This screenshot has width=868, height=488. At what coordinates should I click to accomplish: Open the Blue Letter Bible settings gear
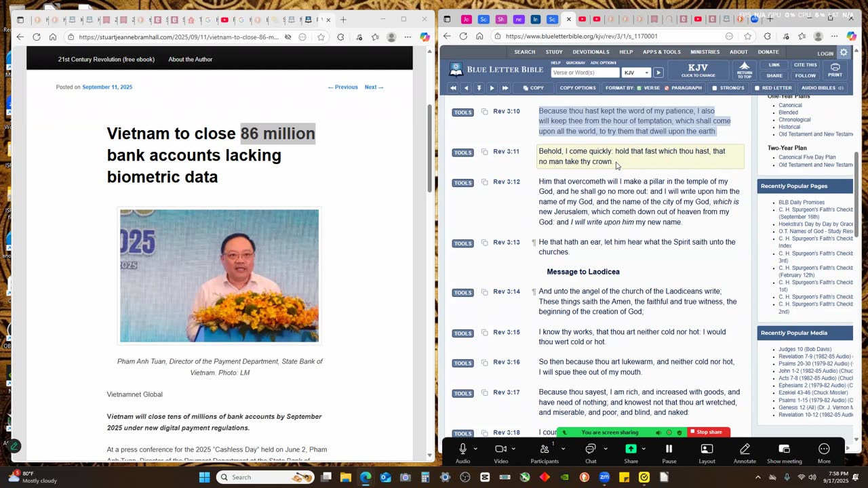[844, 52]
